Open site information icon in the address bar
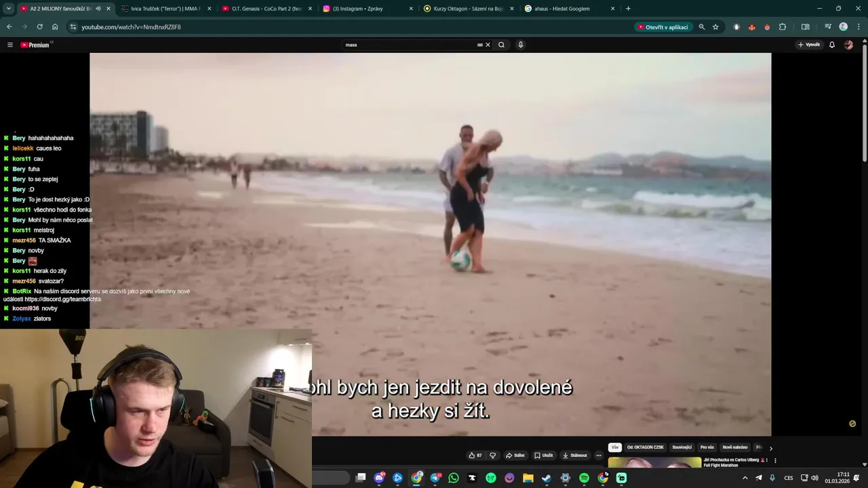 [x=73, y=27]
